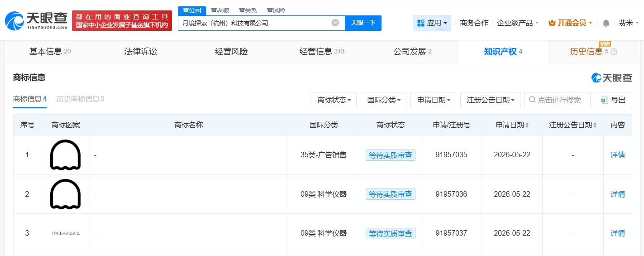The height and width of the screenshot is (256, 644).
Task: Click the crown icon next to 开通会员
Action: [x=552, y=23]
